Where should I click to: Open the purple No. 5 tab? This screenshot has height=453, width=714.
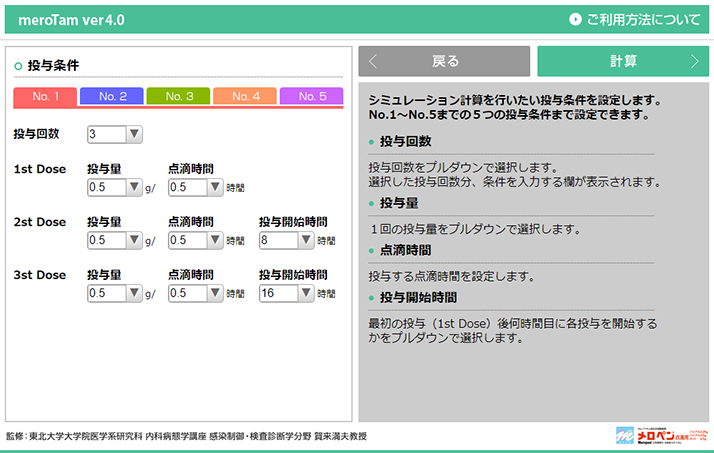pos(312,97)
